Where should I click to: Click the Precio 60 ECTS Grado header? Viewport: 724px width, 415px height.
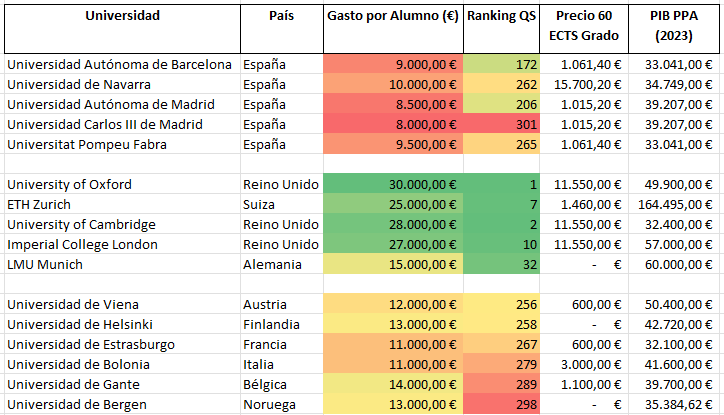click(584, 29)
